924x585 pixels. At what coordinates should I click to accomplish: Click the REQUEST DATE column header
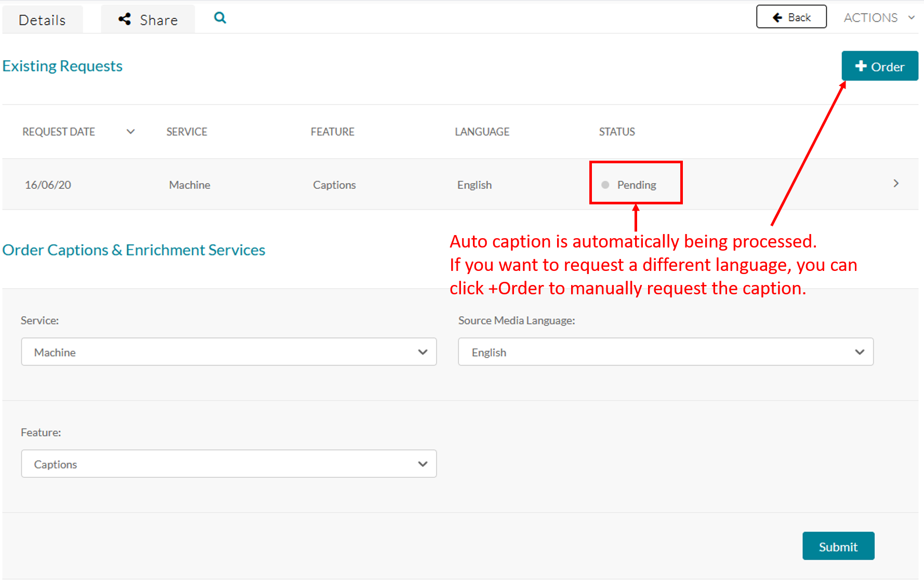click(x=59, y=132)
